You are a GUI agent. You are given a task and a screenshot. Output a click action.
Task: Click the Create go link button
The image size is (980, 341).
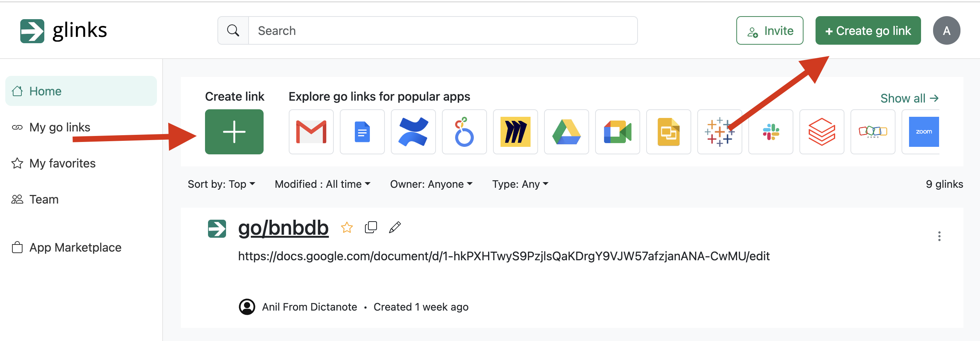coord(867,30)
